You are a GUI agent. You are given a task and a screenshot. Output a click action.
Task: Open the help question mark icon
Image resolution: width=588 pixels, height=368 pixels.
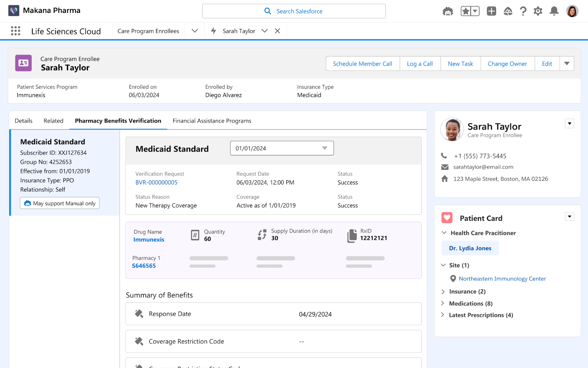pos(523,11)
